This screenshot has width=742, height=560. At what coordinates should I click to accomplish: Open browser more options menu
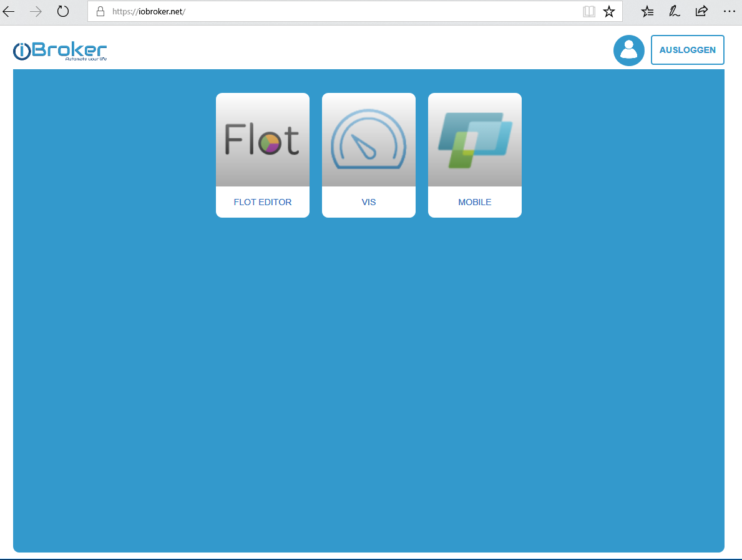tap(730, 11)
